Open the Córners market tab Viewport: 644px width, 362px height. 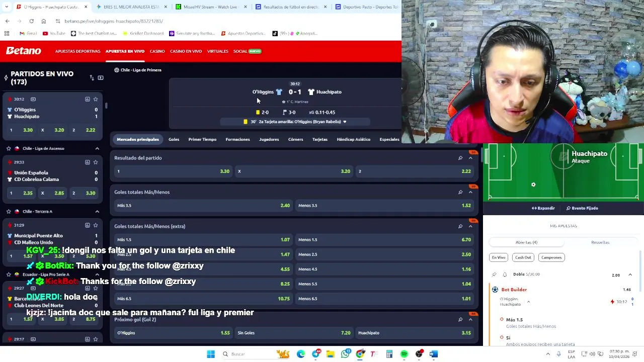point(295,139)
